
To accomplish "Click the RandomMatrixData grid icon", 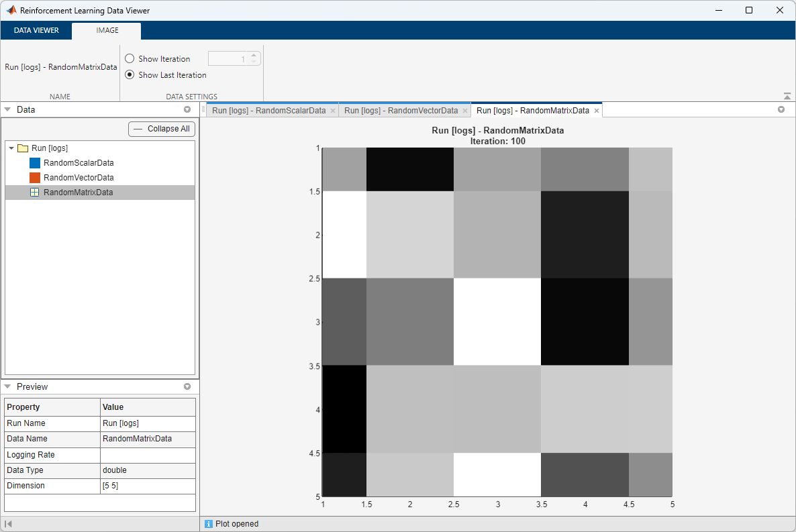I will pos(35,193).
